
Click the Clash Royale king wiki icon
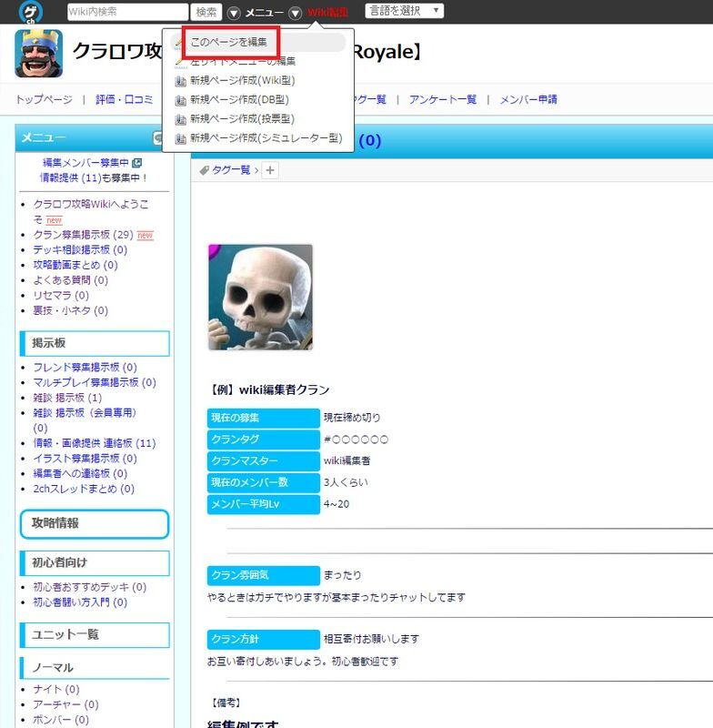point(39,54)
